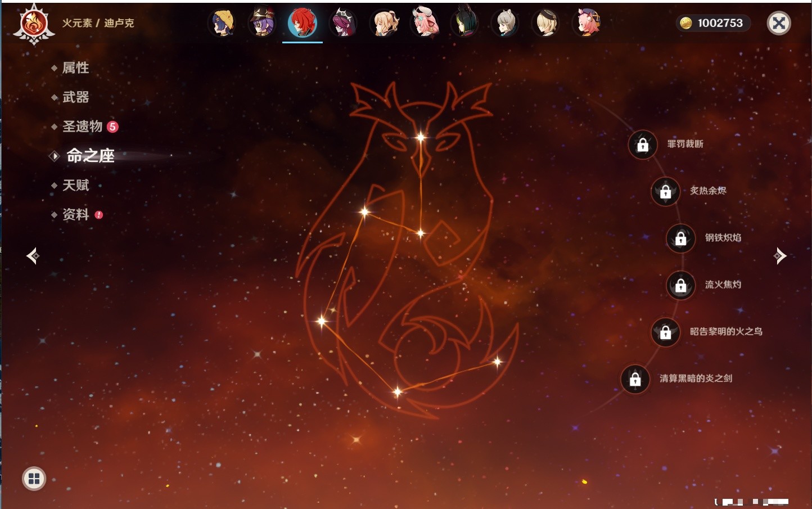Click the lock icon for 罪罚裁断

[643, 145]
